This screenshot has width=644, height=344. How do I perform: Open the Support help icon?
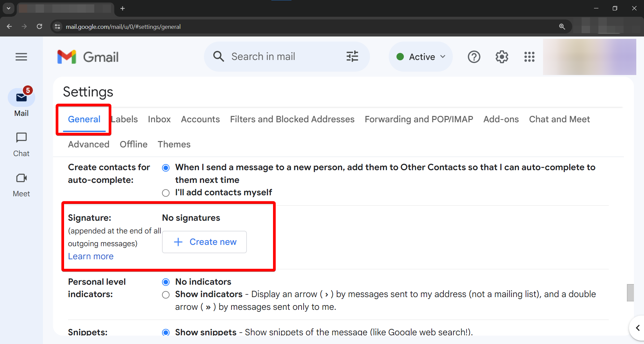pos(474,57)
